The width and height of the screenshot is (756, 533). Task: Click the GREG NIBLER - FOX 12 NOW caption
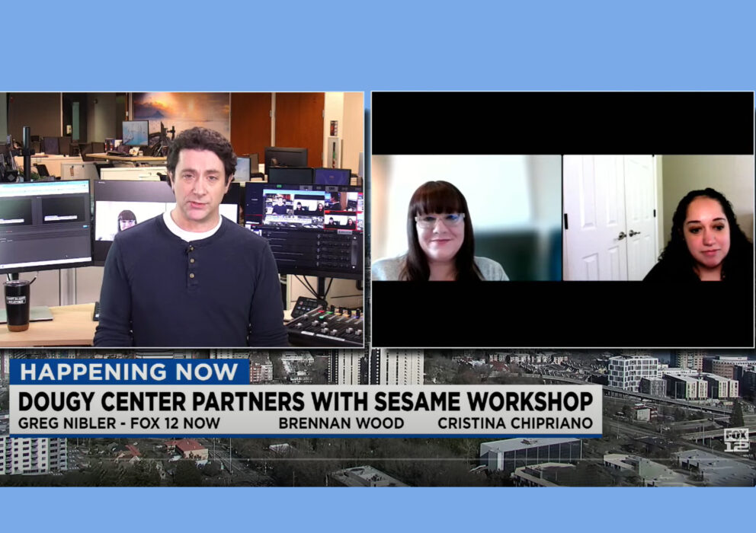coord(119,423)
